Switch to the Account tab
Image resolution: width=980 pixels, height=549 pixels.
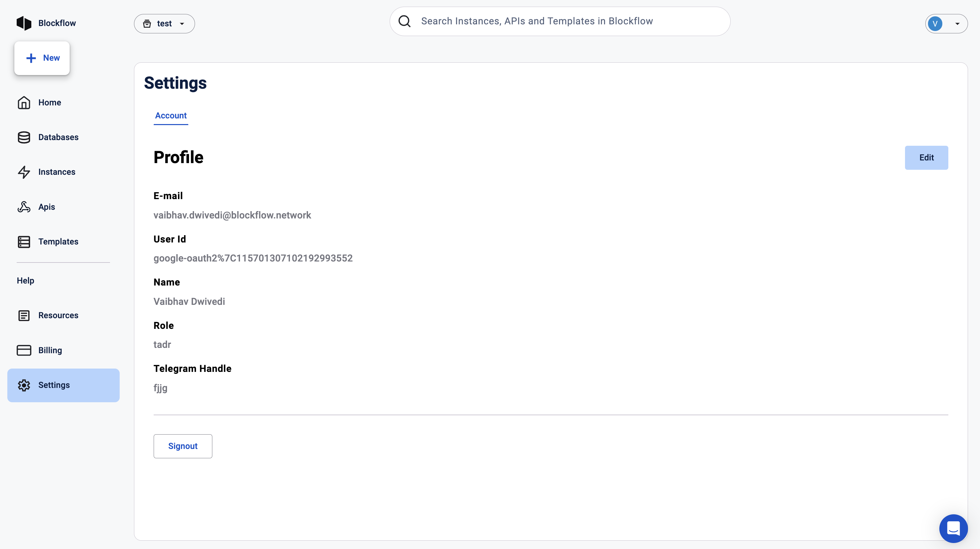click(x=171, y=115)
